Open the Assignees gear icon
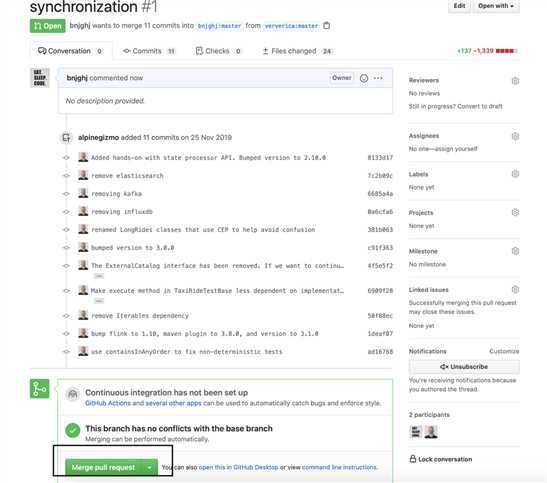Viewport: 547px width, 483px height. 515,136
